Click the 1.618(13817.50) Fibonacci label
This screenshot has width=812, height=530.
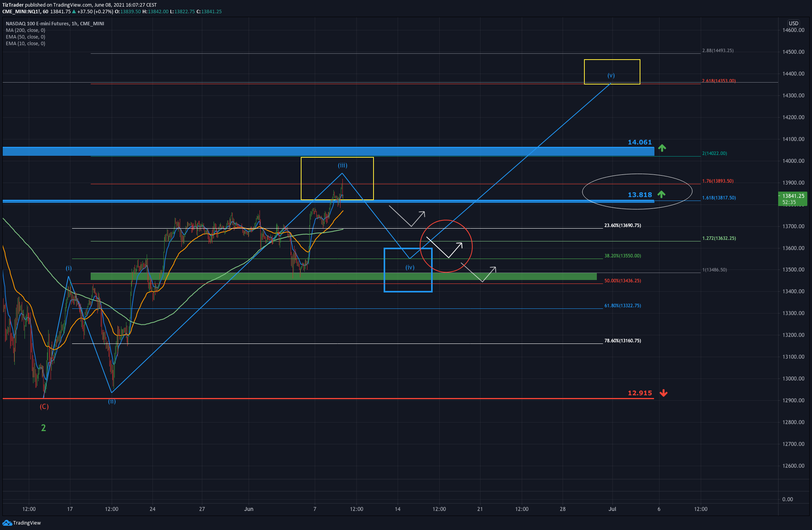pos(719,198)
